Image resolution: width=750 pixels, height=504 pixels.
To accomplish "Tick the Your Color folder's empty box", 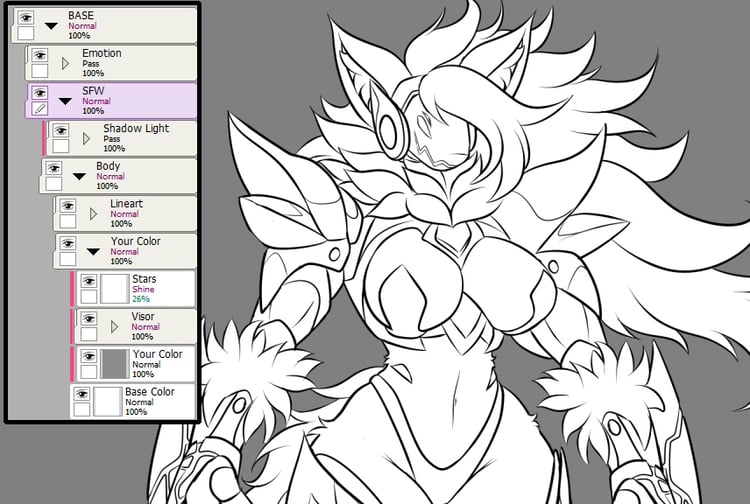I will (67, 259).
